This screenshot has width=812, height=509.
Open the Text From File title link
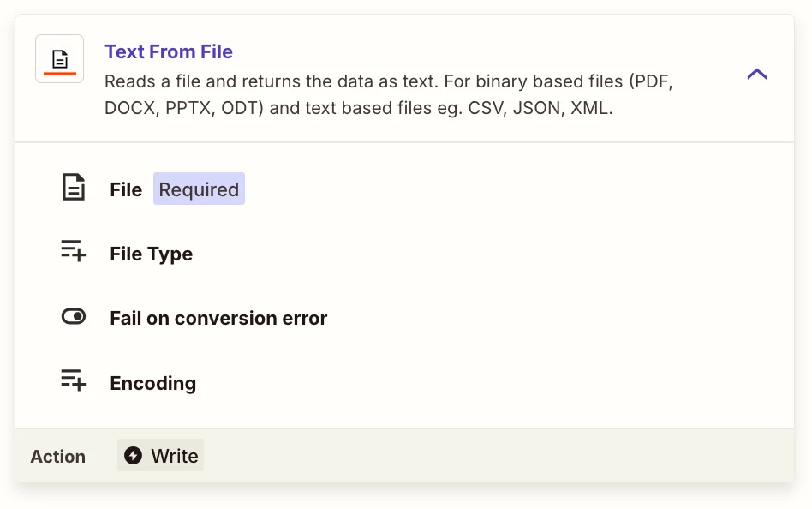coord(169,51)
